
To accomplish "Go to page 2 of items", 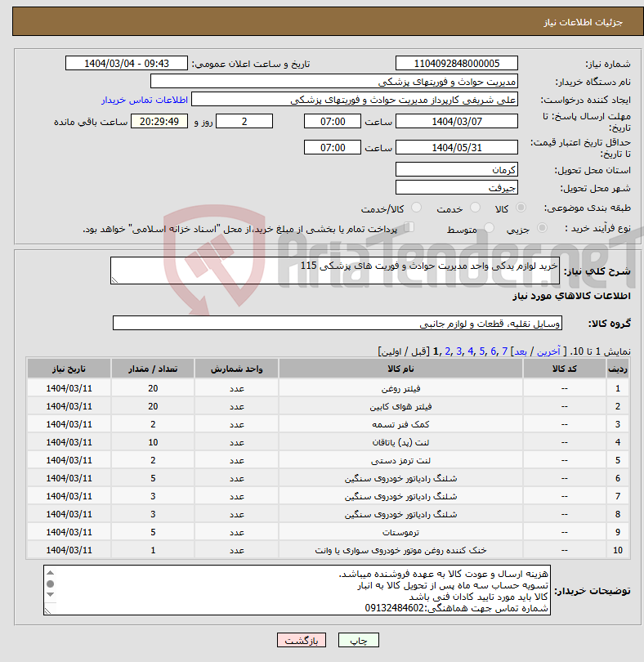I will click(x=448, y=351).
